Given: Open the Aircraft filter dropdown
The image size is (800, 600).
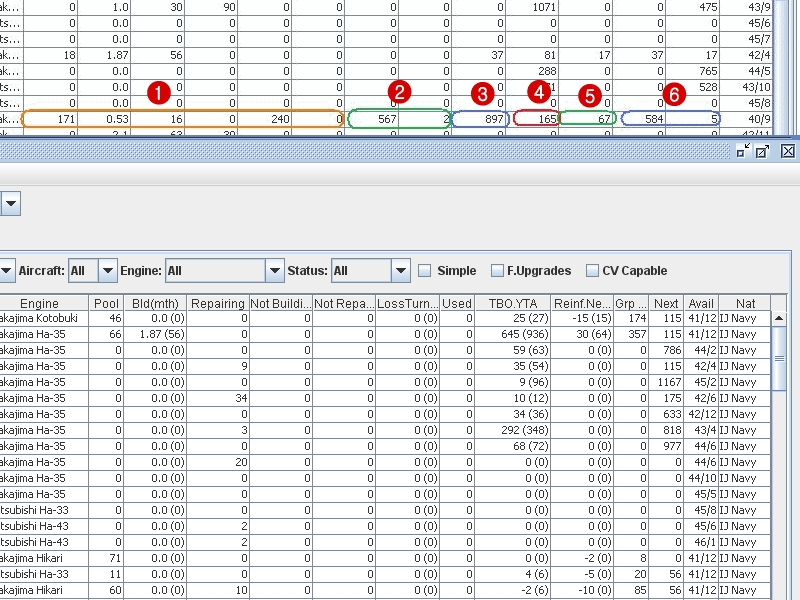Looking at the screenshot, I should [108, 270].
